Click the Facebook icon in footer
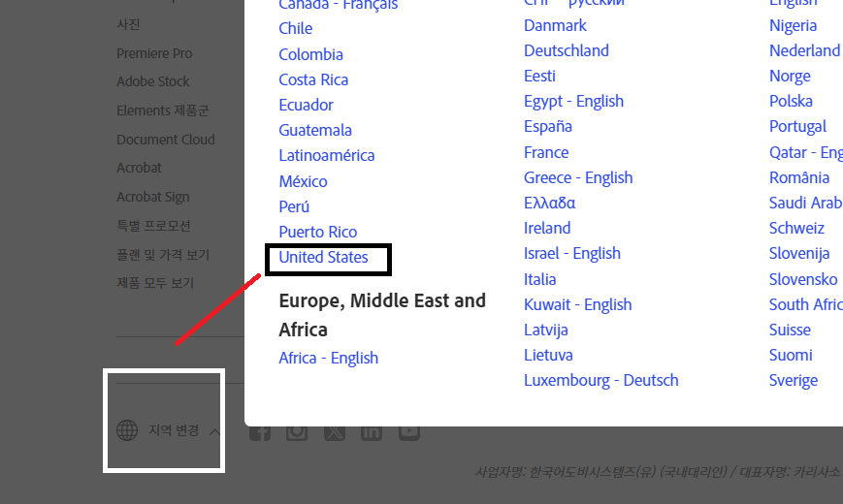The height and width of the screenshot is (504, 843). pos(260,432)
